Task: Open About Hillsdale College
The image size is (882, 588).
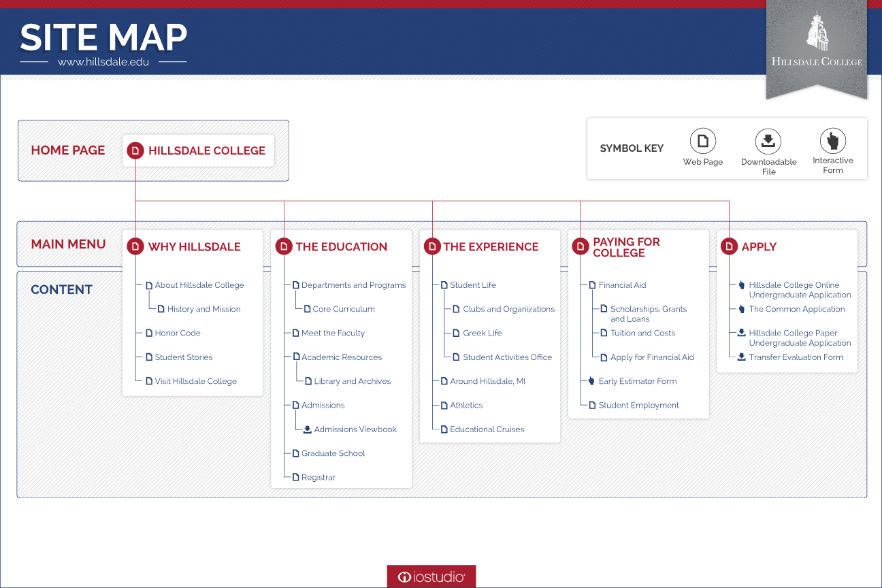Action: [199, 285]
